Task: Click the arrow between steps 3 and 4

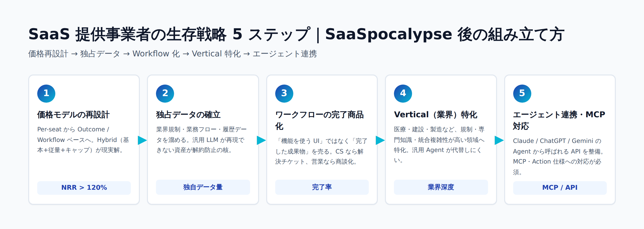Action: 380,140
